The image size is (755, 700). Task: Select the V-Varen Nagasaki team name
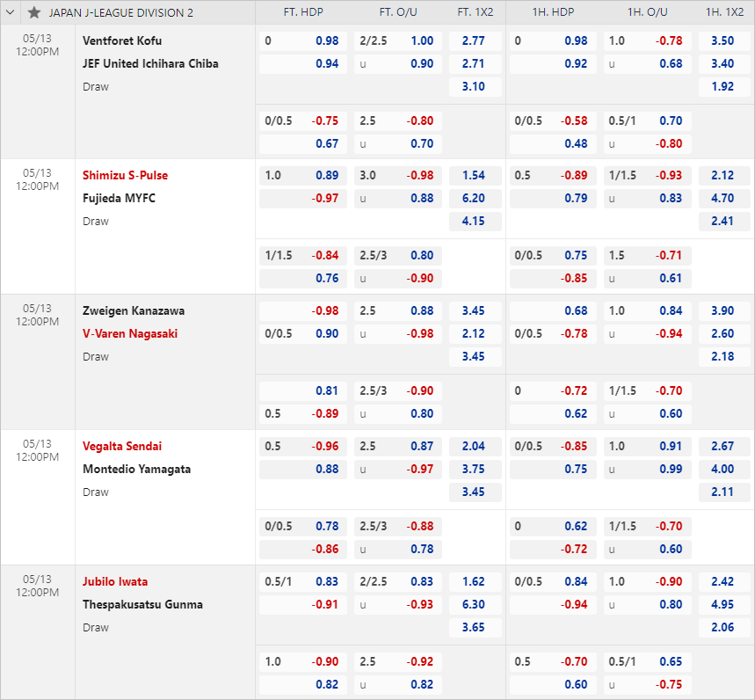[x=130, y=333]
